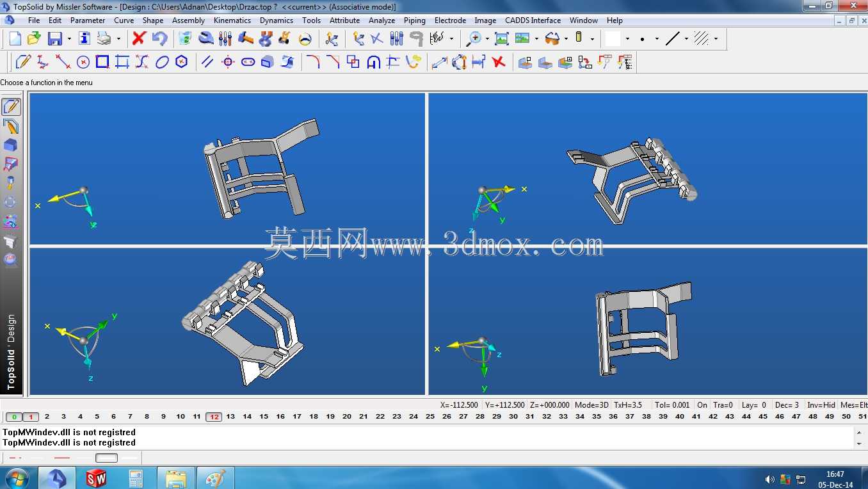Screen dimensions: 868x489
Task: Select the Ellipse curve tool
Action: click(162, 62)
